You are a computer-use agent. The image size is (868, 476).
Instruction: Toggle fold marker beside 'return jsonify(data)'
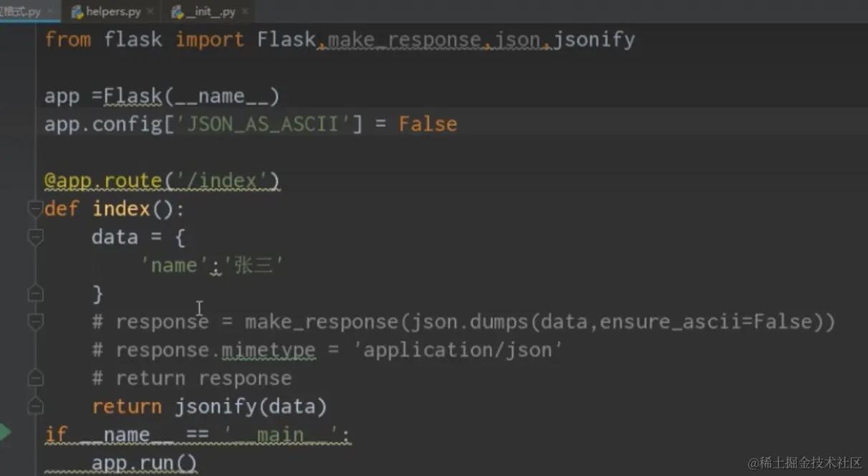coord(35,406)
